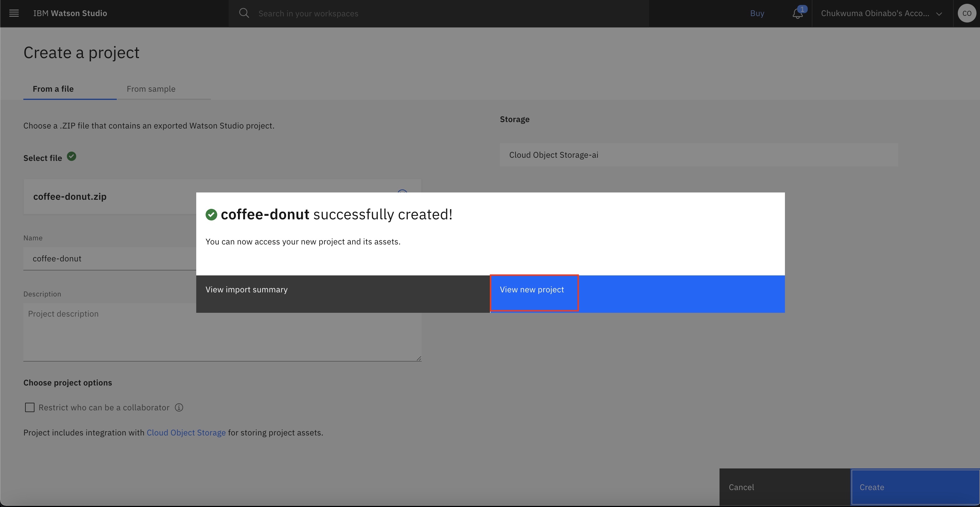Enable Restrict who can be a collaborator
Image resolution: width=980 pixels, height=507 pixels.
(30, 407)
